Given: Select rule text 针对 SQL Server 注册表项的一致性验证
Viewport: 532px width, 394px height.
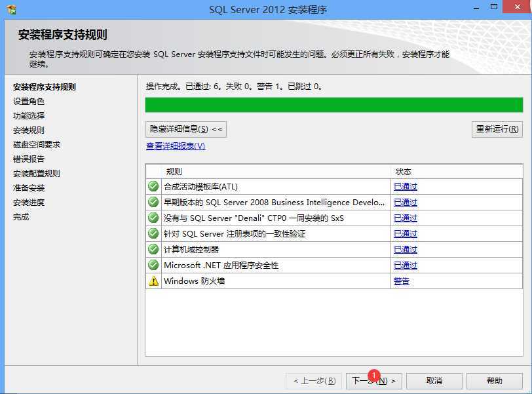Looking at the screenshot, I should (x=235, y=234).
